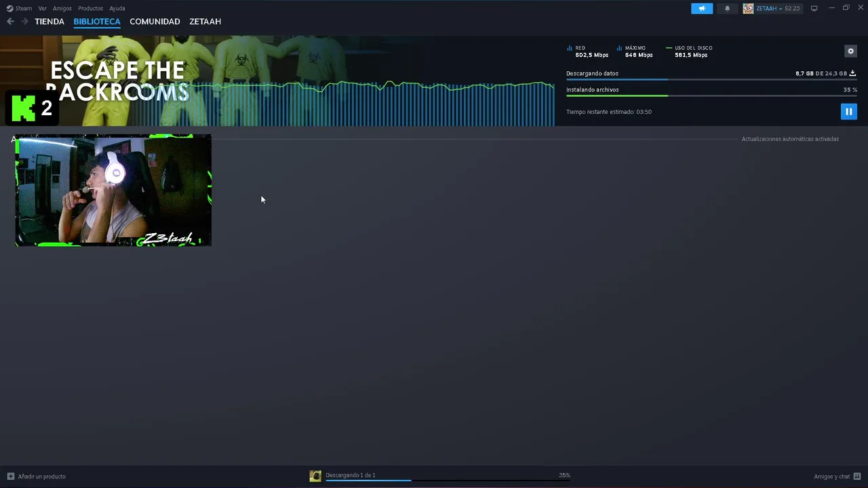Click the back navigation arrow
Viewport: 868px width, 488px height.
click(x=10, y=22)
